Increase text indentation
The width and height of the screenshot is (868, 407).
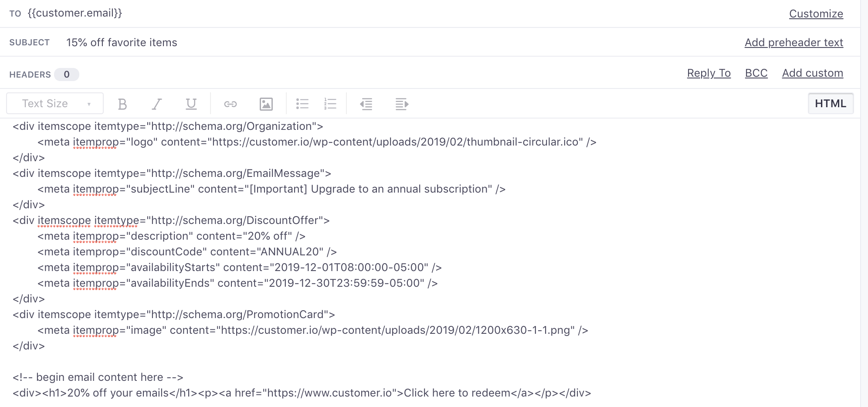point(401,103)
